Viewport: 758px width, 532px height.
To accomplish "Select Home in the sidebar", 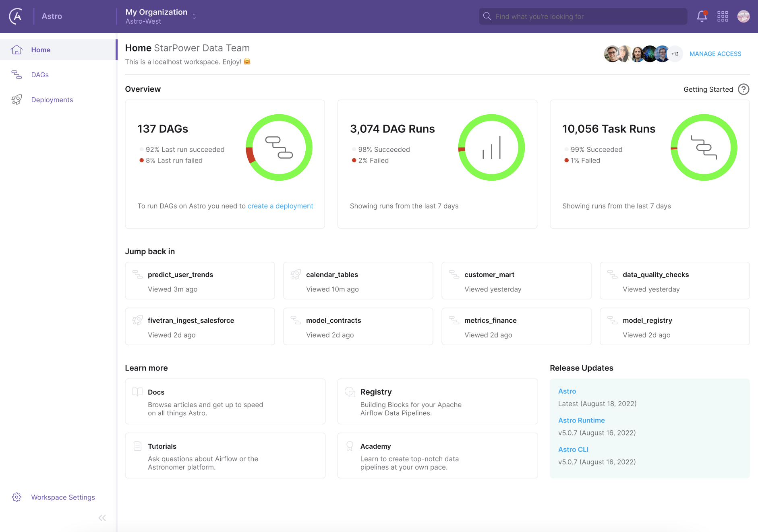I will (41, 50).
